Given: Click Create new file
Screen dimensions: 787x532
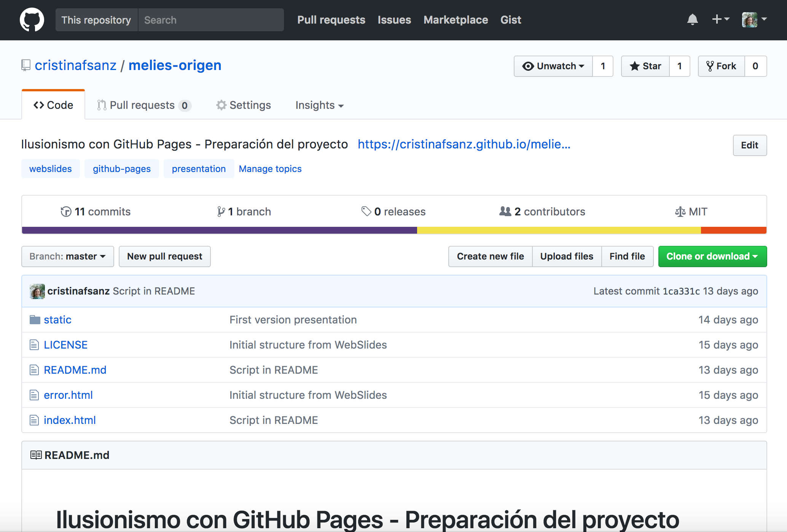Looking at the screenshot, I should pyautogui.click(x=491, y=256).
